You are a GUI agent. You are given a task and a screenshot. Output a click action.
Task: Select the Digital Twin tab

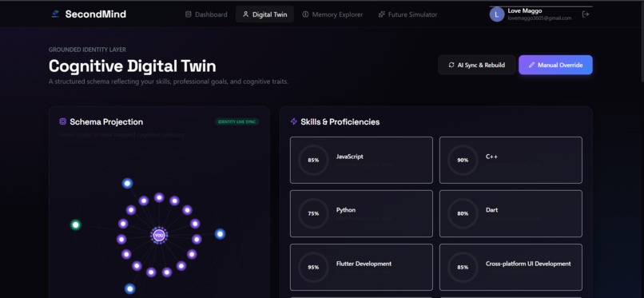pyautogui.click(x=265, y=14)
